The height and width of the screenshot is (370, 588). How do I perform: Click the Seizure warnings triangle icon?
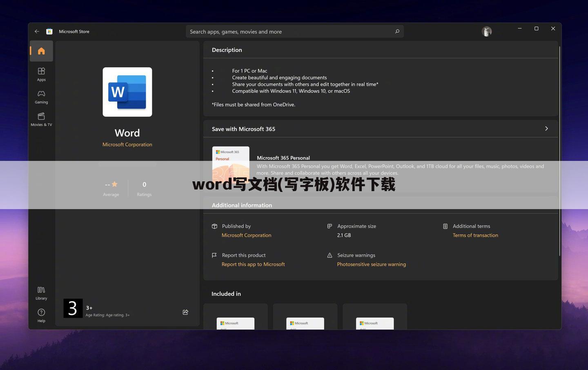point(330,255)
